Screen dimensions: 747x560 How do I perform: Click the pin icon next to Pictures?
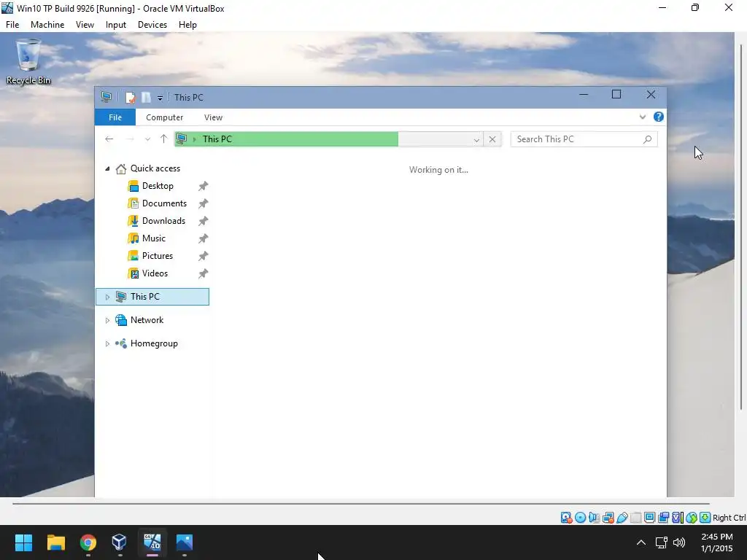point(204,256)
